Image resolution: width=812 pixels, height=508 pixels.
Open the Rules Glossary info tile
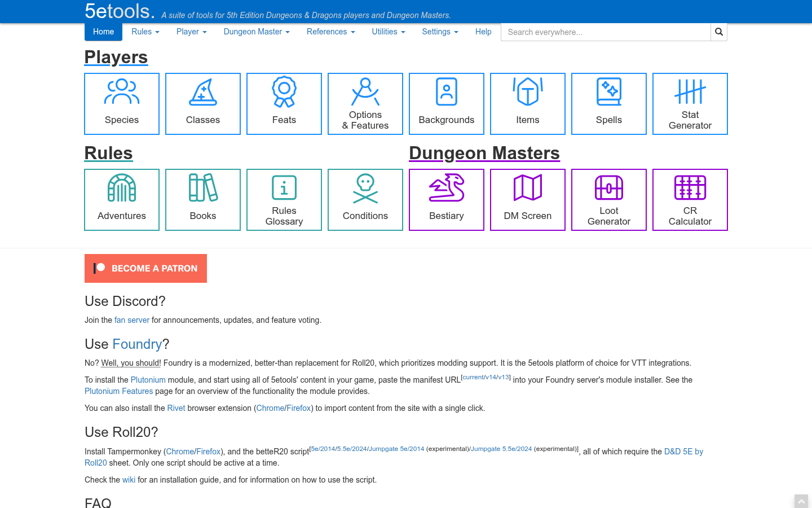[x=284, y=200]
